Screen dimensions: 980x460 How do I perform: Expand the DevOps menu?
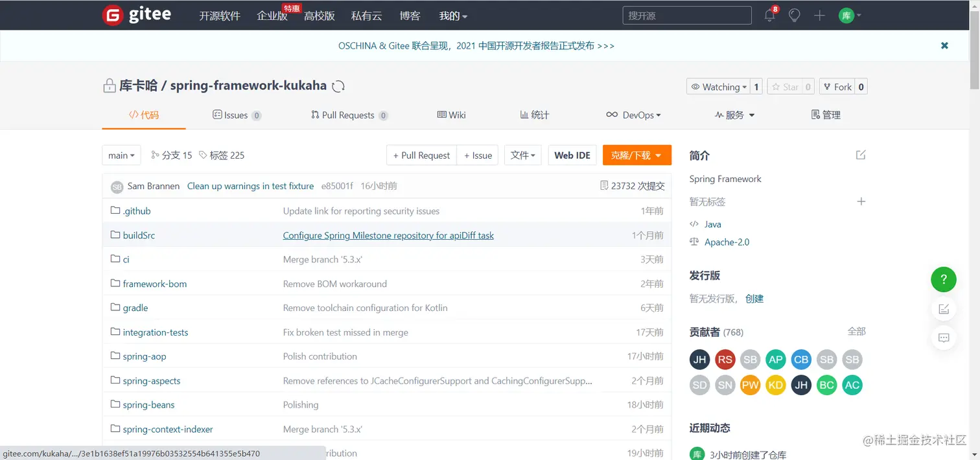coord(633,115)
